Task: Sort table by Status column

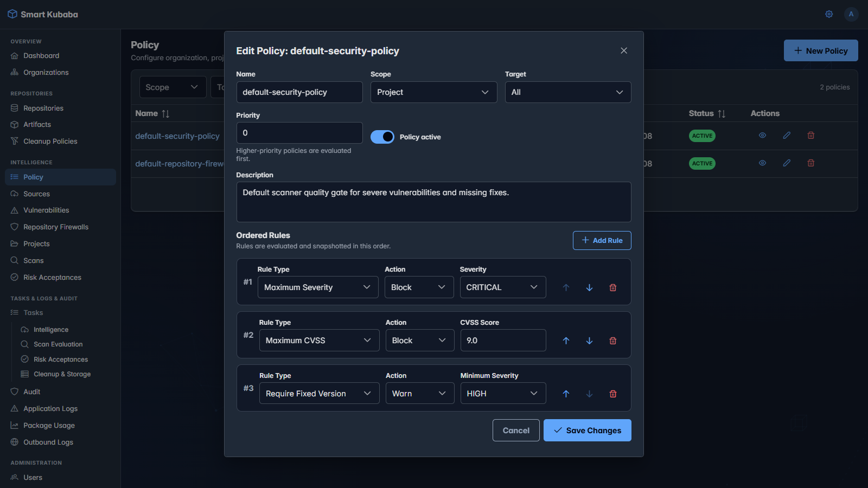Action: tap(707, 113)
